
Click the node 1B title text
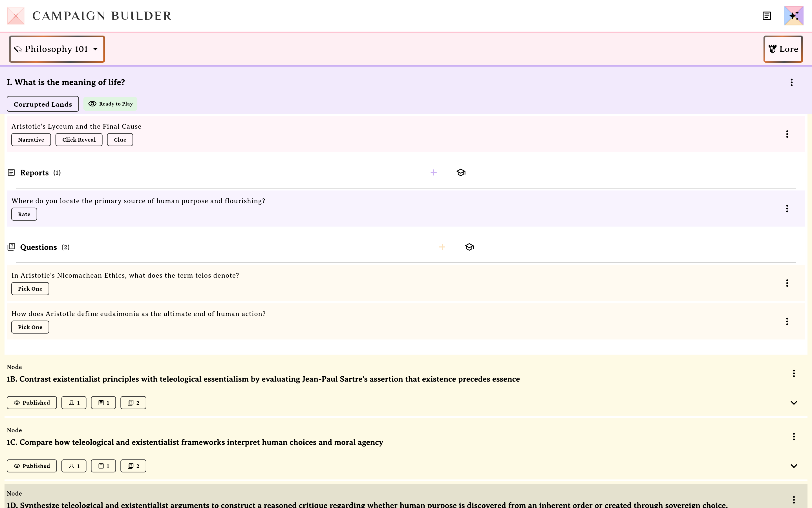click(263, 379)
